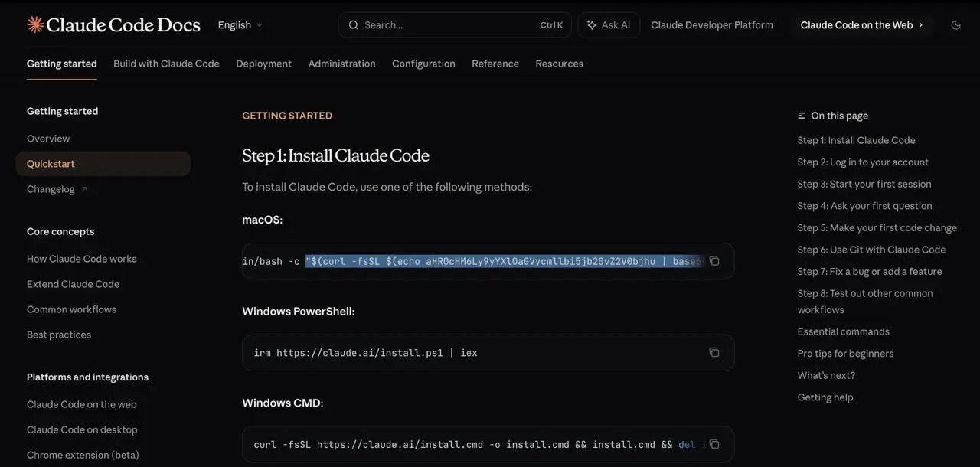980x467 pixels.
Task: Switch to the Configuration tab
Action: [423, 64]
